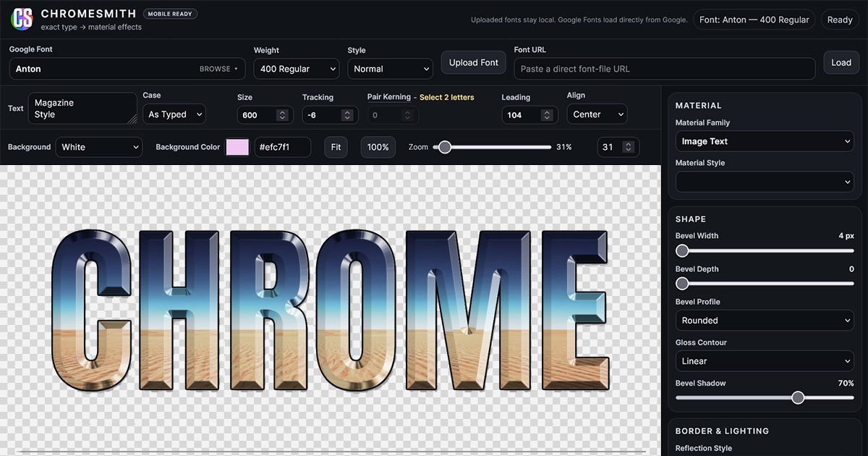
Task: Click the Upload Font button
Action: [x=474, y=63]
